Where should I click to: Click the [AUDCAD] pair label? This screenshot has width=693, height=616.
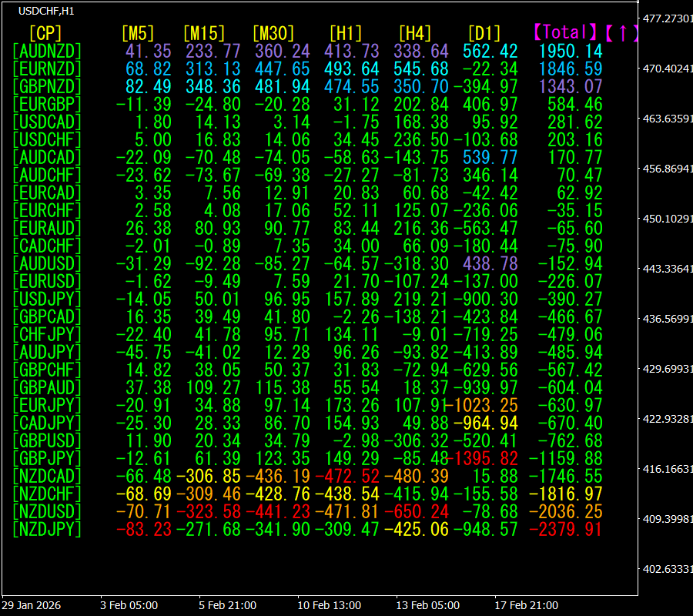[47, 157]
